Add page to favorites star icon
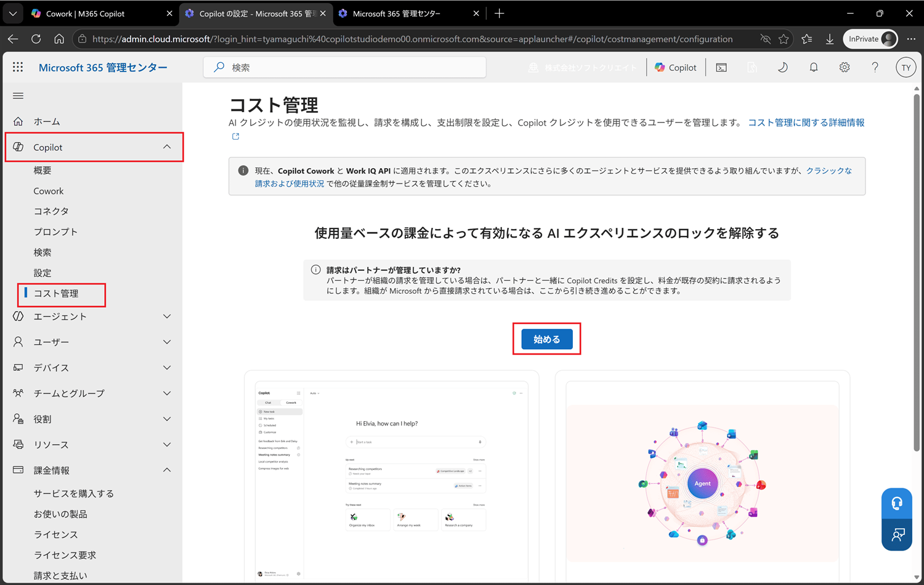Image resolution: width=924 pixels, height=585 pixels. (x=784, y=39)
